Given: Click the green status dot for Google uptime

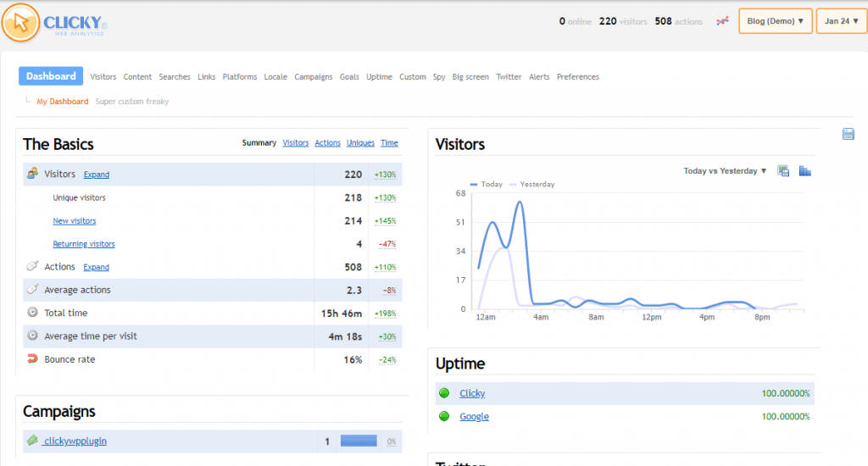Looking at the screenshot, I should click(444, 416).
